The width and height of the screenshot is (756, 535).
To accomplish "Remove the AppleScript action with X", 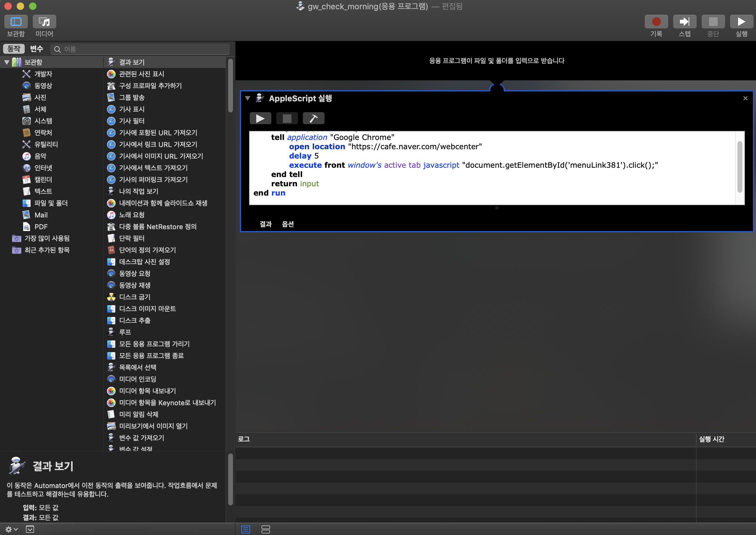I will tap(745, 98).
